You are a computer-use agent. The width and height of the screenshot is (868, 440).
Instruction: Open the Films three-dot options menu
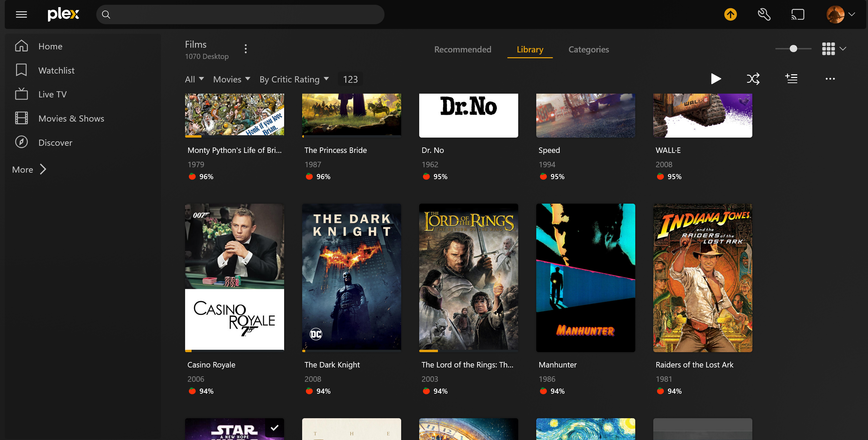[246, 49]
